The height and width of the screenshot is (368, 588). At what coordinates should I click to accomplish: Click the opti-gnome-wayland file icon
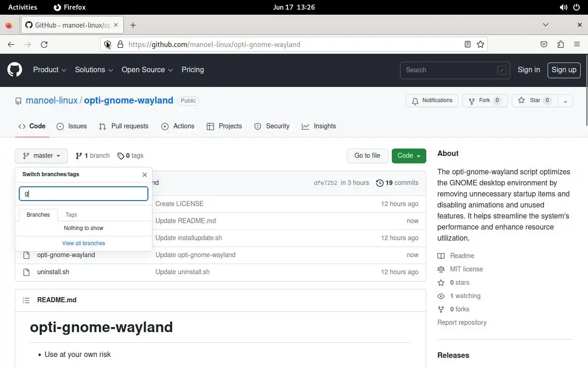27,255
